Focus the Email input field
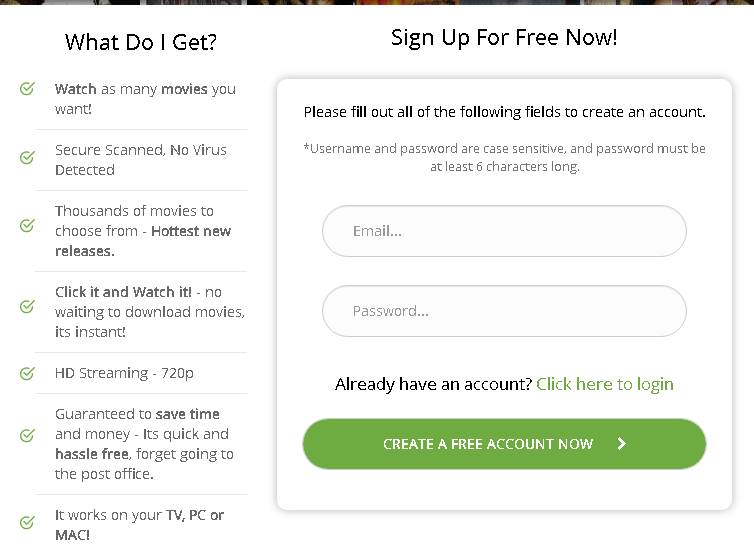The height and width of the screenshot is (556, 754). point(504,231)
